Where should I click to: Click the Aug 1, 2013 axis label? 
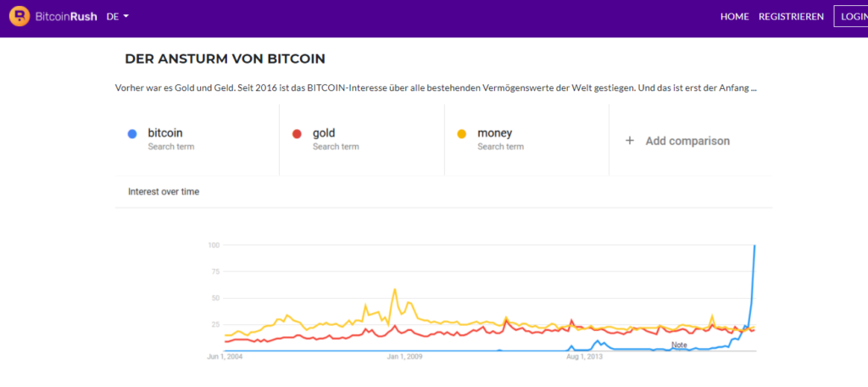[584, 356]
